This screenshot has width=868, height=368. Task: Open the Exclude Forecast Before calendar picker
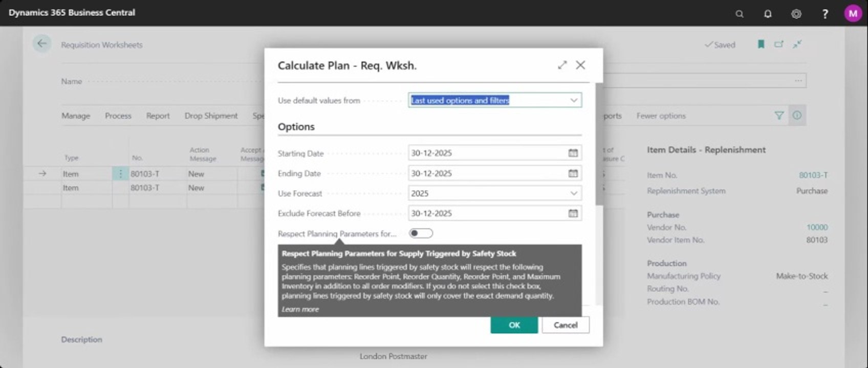click(x=573, y=213)
